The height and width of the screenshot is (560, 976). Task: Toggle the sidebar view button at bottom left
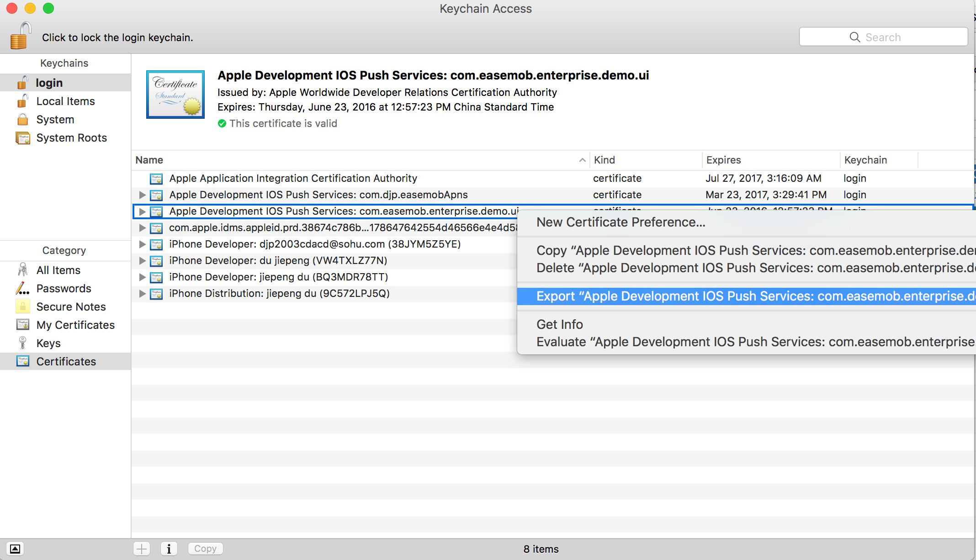[15, 549]
